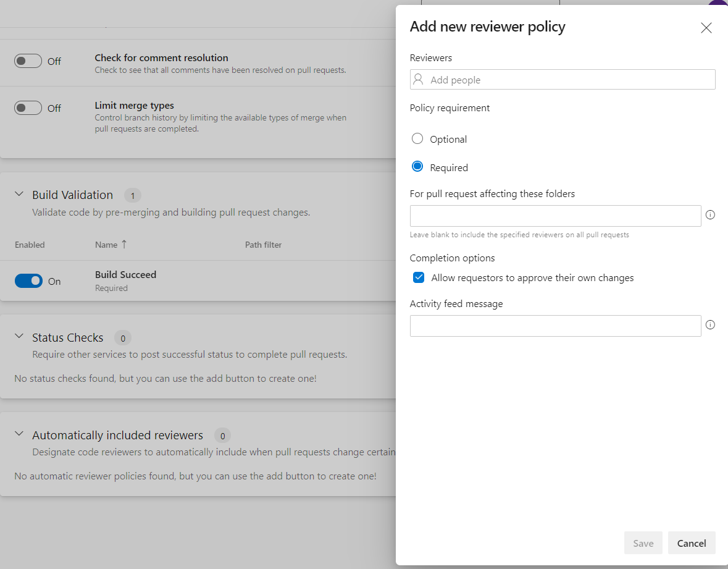Click Automatically included reviewers count badge
Image resolution: width=728 pixels, height=569 pixels.
(x=222, y=436)
